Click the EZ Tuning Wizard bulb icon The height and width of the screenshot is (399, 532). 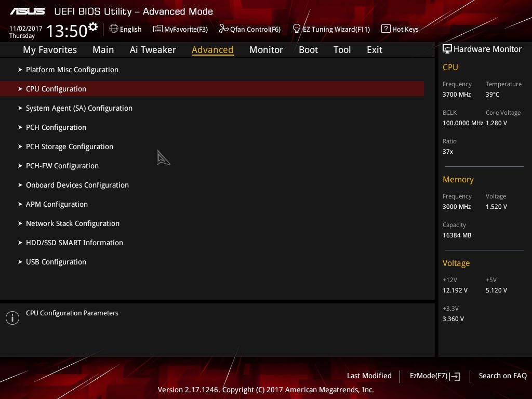pyautogui.click(x=297, y=29)
